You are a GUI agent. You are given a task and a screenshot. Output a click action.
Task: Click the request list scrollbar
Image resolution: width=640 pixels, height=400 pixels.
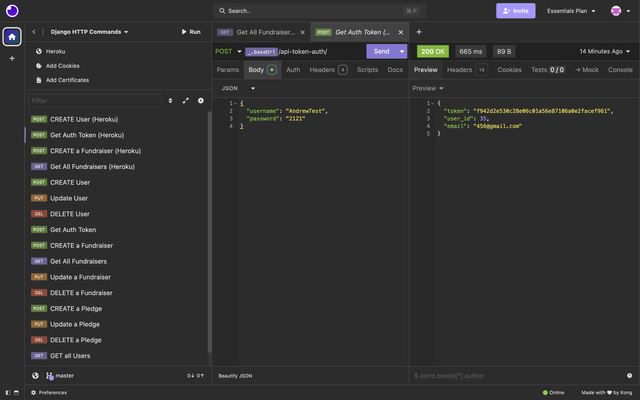click(209, 232)
